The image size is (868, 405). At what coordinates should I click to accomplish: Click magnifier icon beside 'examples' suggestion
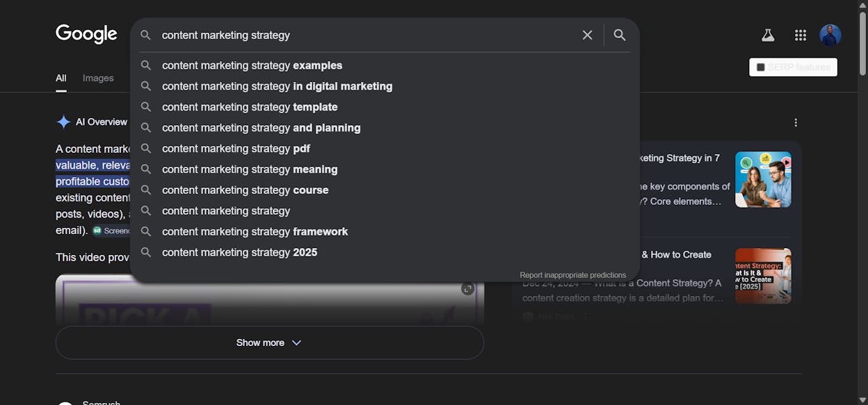pyautogui.click(x=146, y=65)
